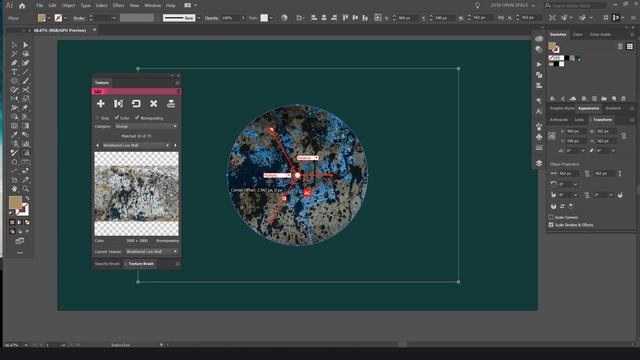Select the Scissors tool

(x=26, y=90)
